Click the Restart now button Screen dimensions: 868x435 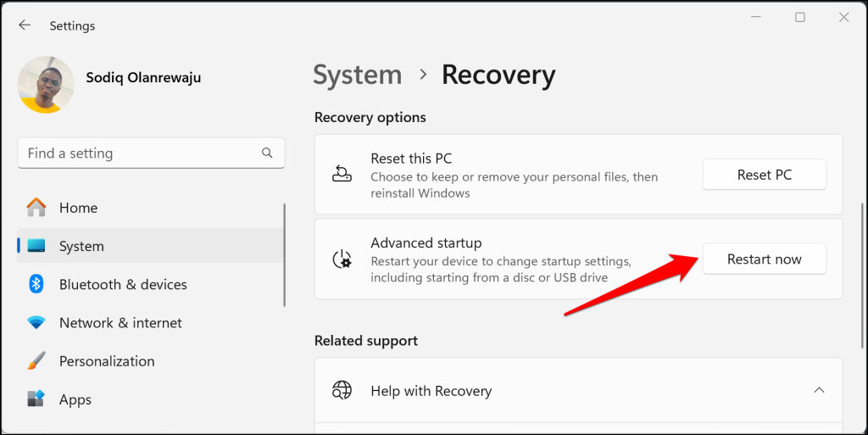tap(764, 259)
